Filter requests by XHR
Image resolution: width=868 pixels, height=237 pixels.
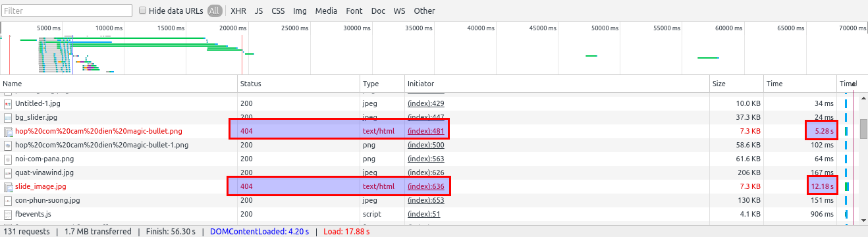(238, 11)
